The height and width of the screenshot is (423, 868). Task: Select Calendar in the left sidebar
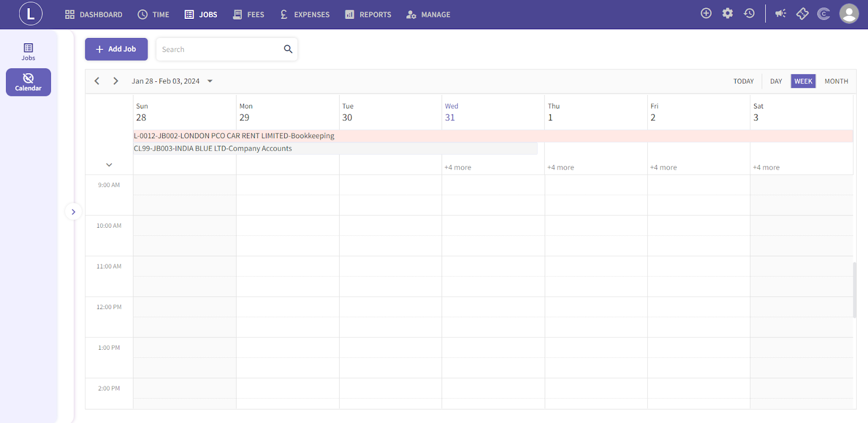tap(28, 82)
